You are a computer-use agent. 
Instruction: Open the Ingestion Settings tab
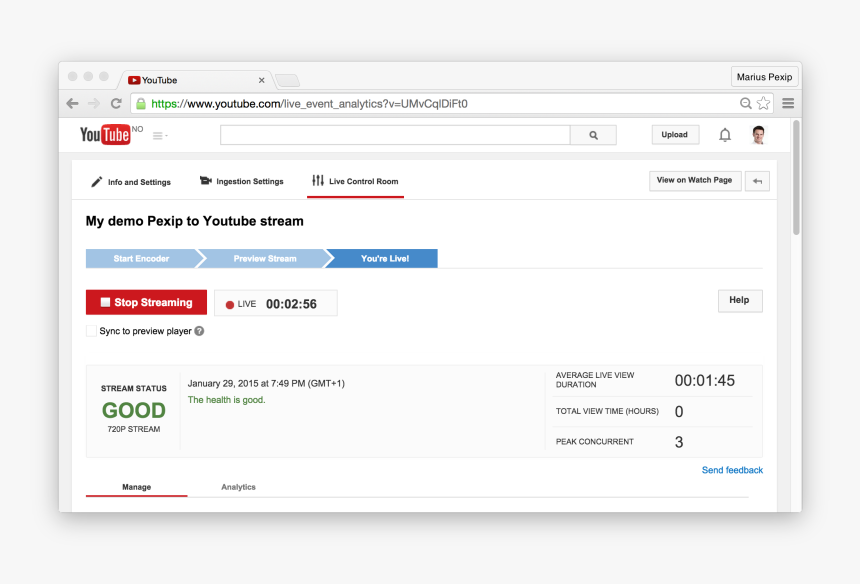[241, 181]
